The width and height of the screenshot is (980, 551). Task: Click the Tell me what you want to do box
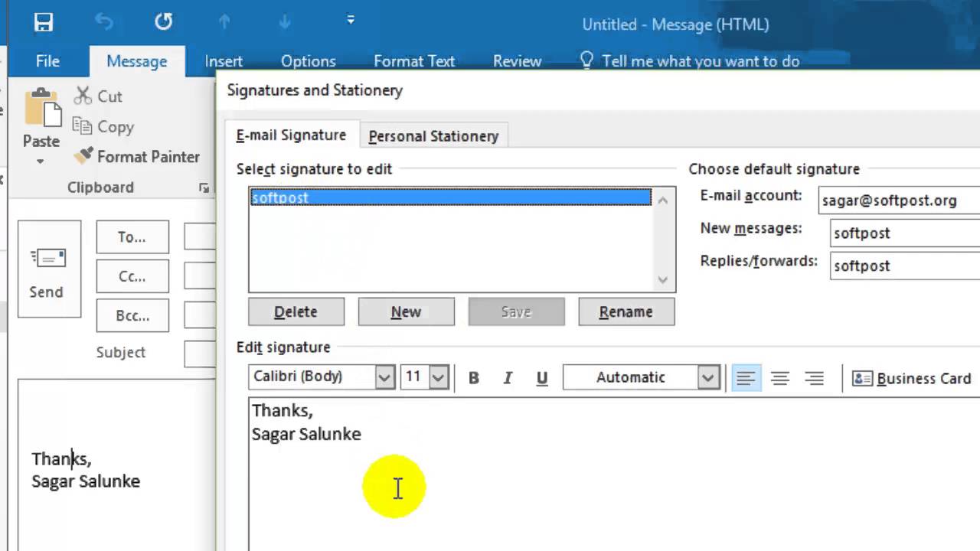coord(689,61)
